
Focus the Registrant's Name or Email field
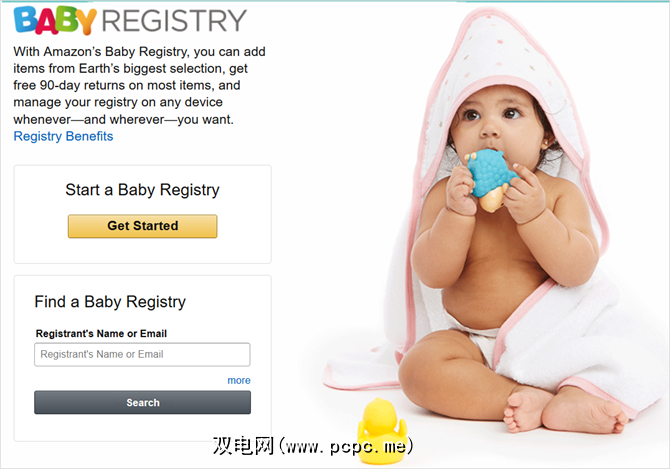pos(142,354)
